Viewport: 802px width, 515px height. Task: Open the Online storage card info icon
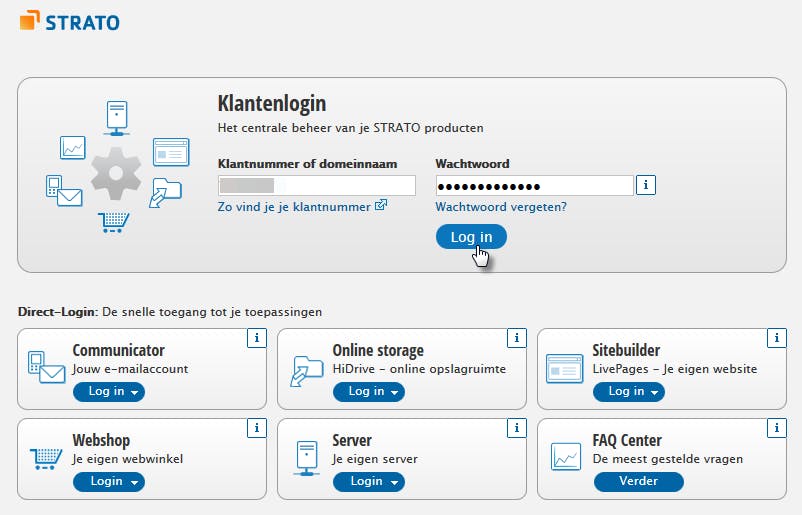point(517,338)
